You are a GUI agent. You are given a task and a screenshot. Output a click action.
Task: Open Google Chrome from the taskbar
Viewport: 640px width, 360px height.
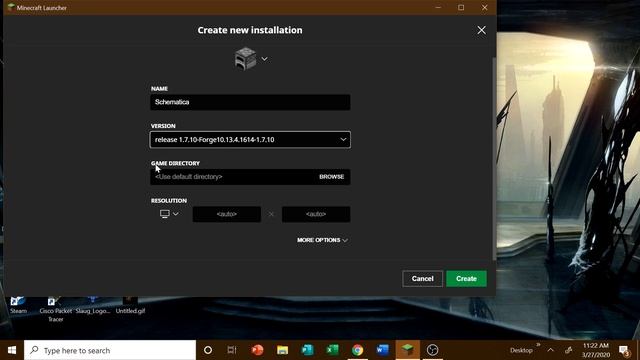click(358, 350)
